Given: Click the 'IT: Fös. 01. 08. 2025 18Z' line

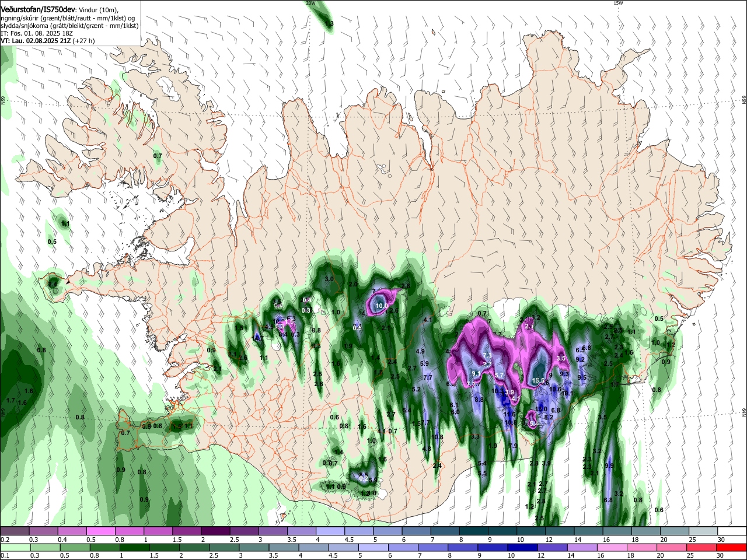Looking at the screenshot, I should click(x=37, y=33).
